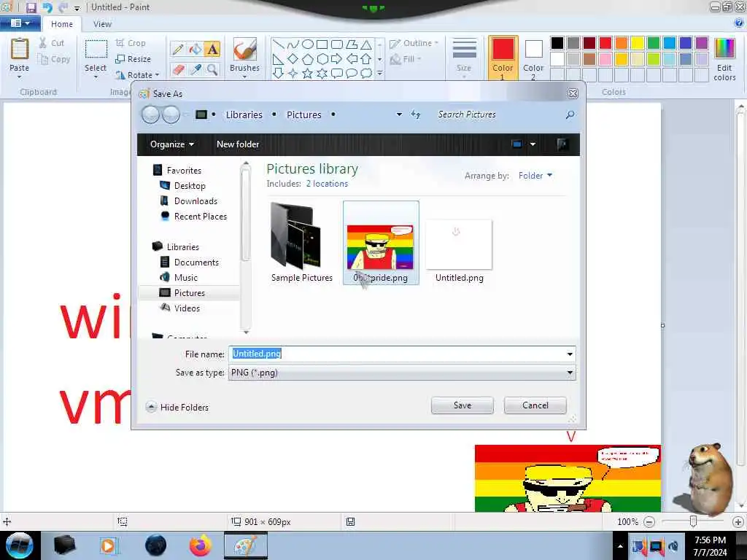The height and width of the screenshot is (560, 747).
Task: Click the Undo icon in quick access toolbar
Action: (47, 7)
